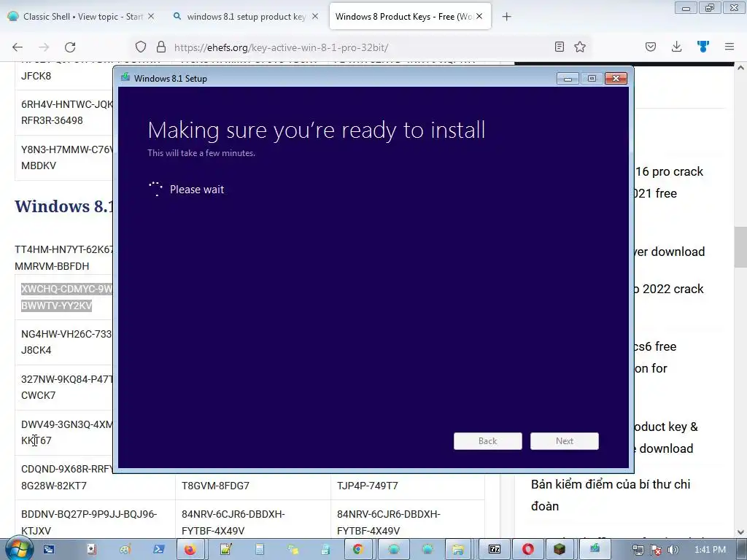This screenshot has width=747, height=560.
Task: Click the highlighted key text 'BWWTV-YY2KV'
Action: [x=57, y=306]
